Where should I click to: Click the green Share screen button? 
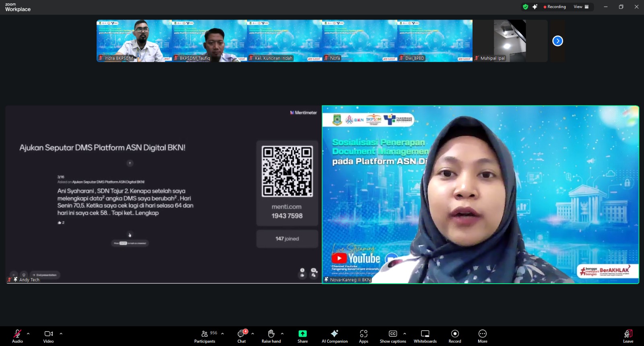point(303,336)
